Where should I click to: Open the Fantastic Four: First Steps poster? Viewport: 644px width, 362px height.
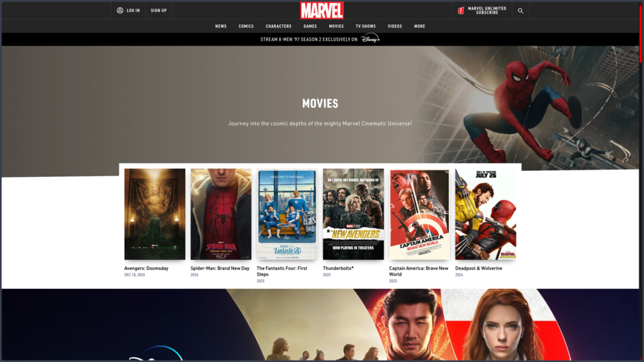(287, 214)
